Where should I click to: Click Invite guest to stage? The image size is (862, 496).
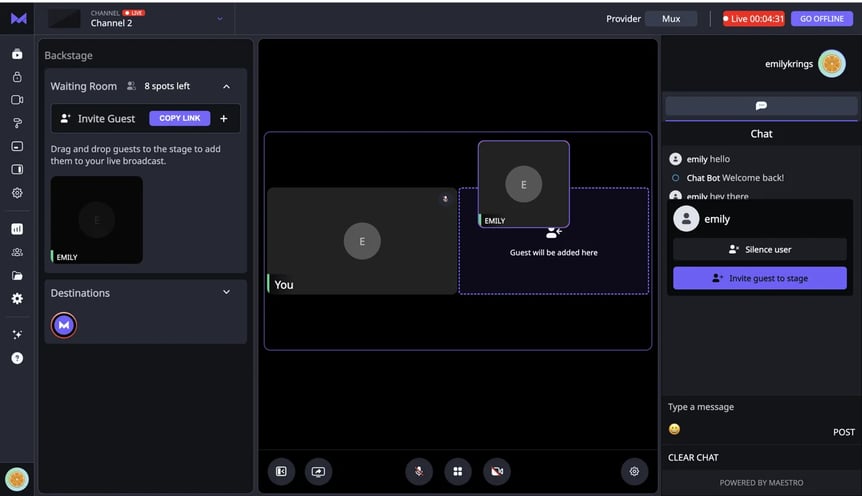tap(760, 278)
